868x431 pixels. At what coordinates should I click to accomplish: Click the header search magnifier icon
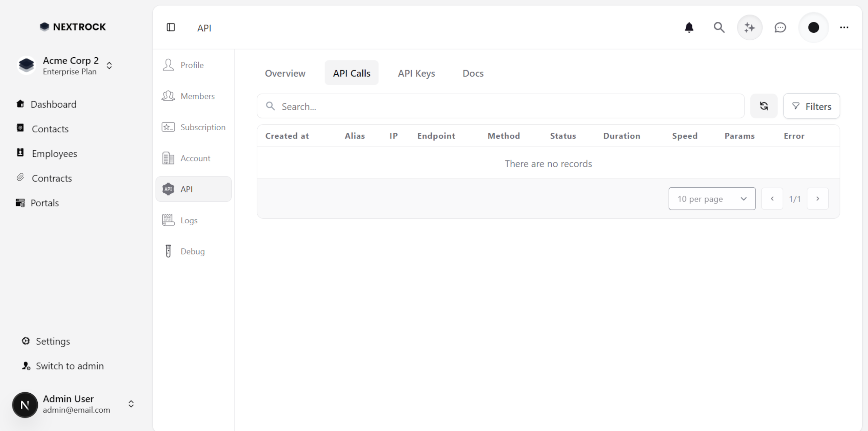click(719, 27)
